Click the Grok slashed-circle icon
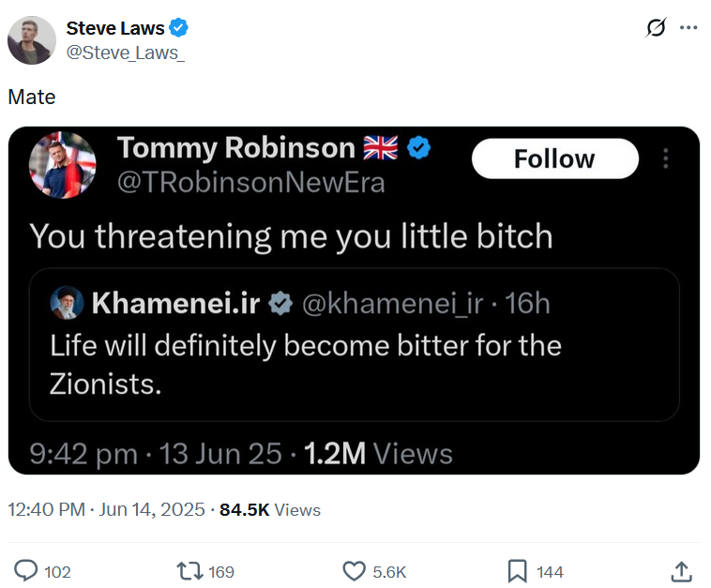Image resolution: width=711 pixels, height=588 pixels. click(656, 27)
